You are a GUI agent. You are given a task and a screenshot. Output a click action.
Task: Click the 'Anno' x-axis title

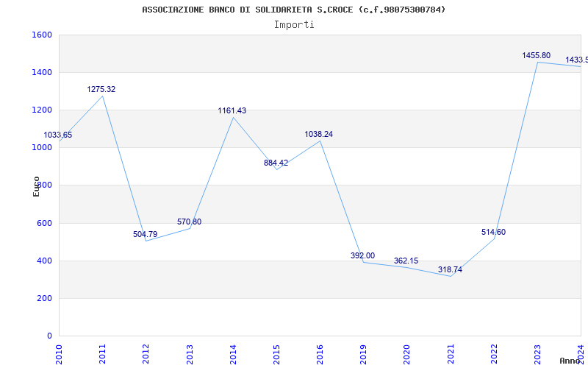(570, 361)
